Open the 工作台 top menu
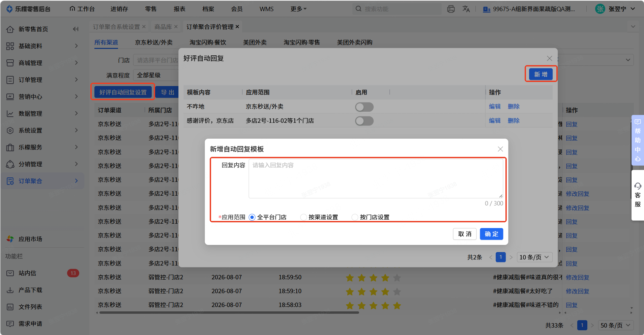 point(82,9)
